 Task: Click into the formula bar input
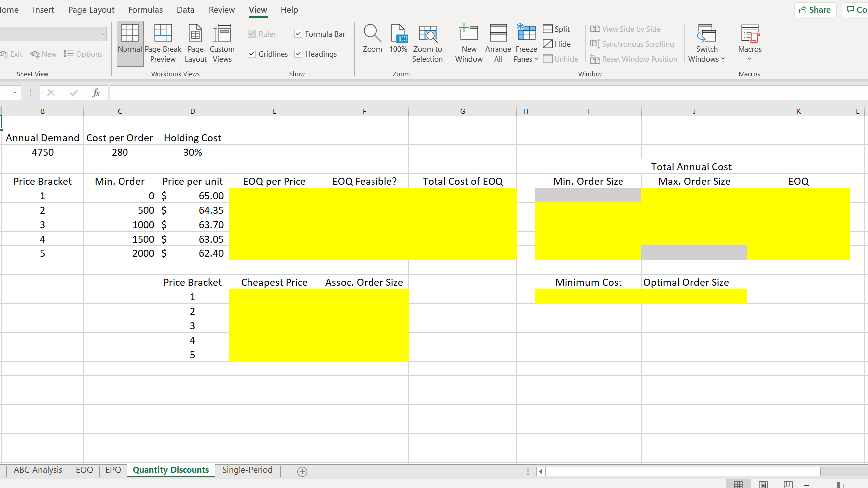point(489,93)
